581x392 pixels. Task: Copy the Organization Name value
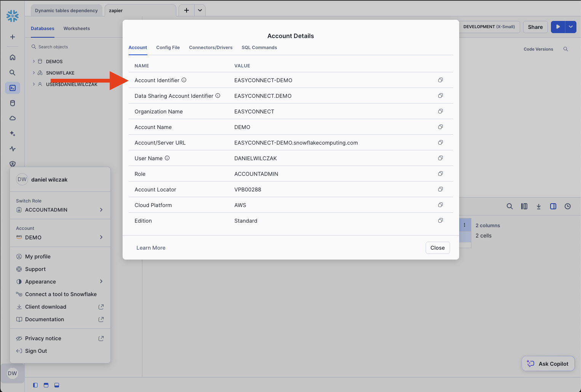[441, 111]
